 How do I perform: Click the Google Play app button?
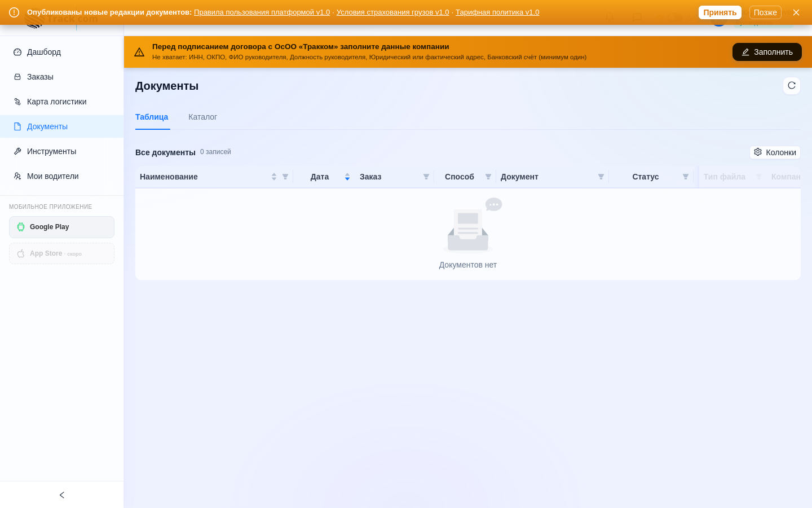pos(61,227)
